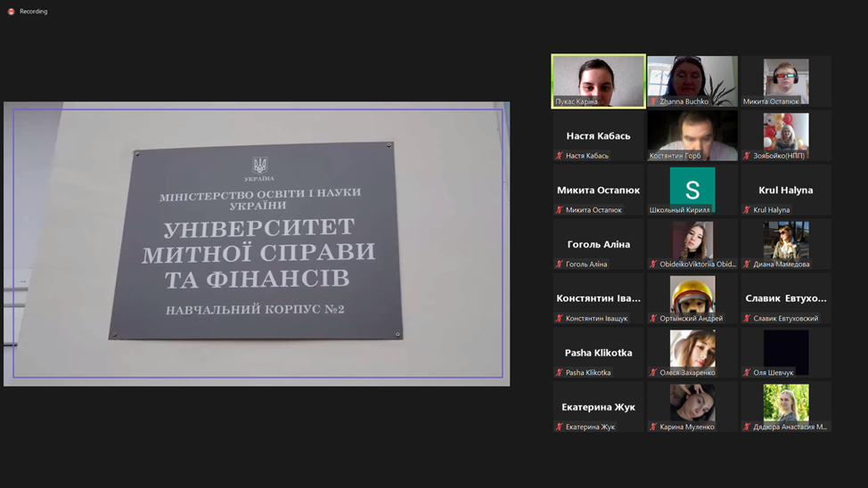Click muted mic icon beside Констянтин Іващук label
This screenshot has height=488, width=868.
click(559, 318)
